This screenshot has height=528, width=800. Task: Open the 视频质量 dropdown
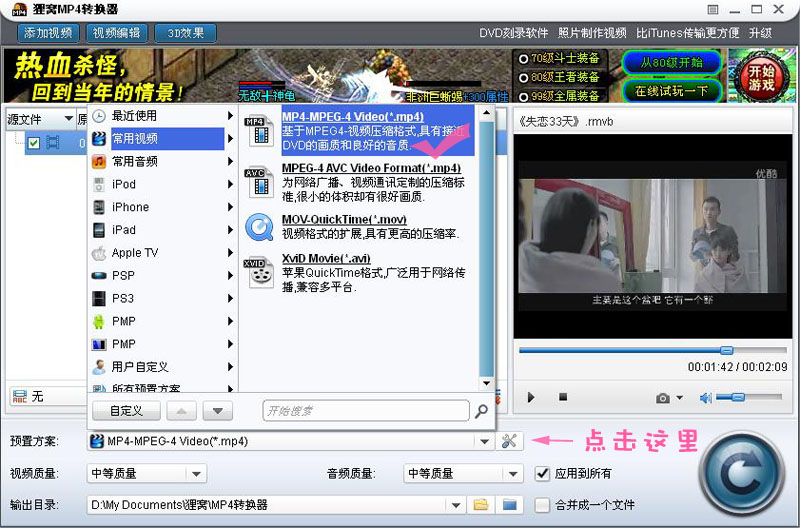pos(196,474)
